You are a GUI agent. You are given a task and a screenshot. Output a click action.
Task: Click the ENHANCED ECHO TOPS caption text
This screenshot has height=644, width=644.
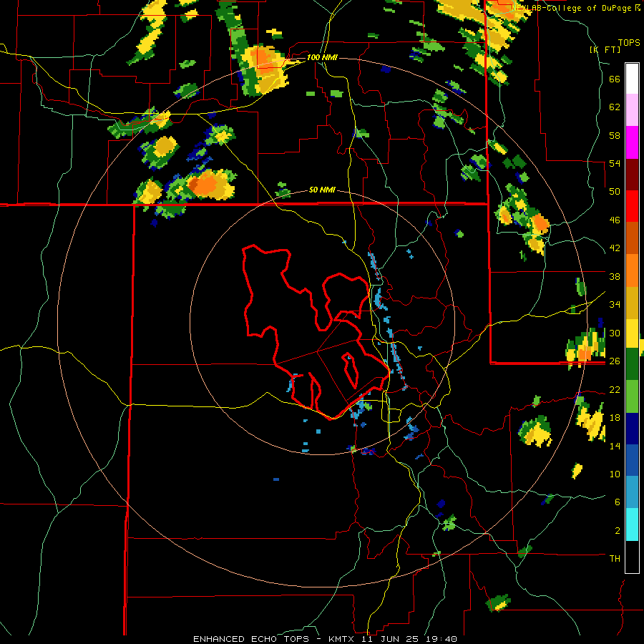point(251,639)
